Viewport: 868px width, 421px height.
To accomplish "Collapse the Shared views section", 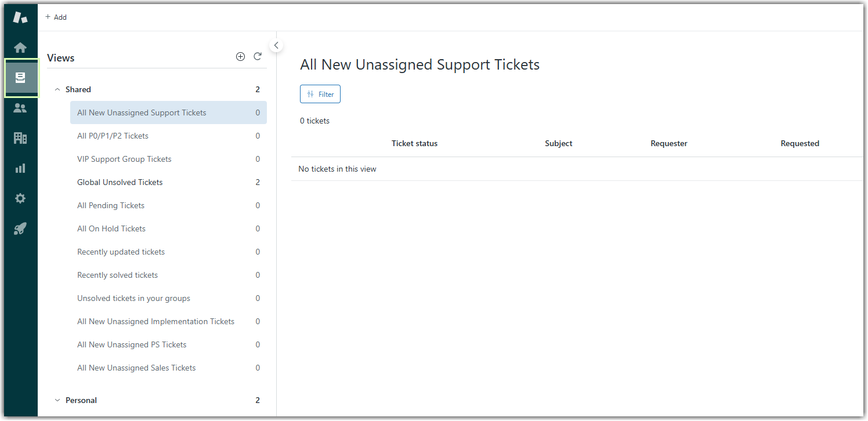I will [x=57, y=89].
